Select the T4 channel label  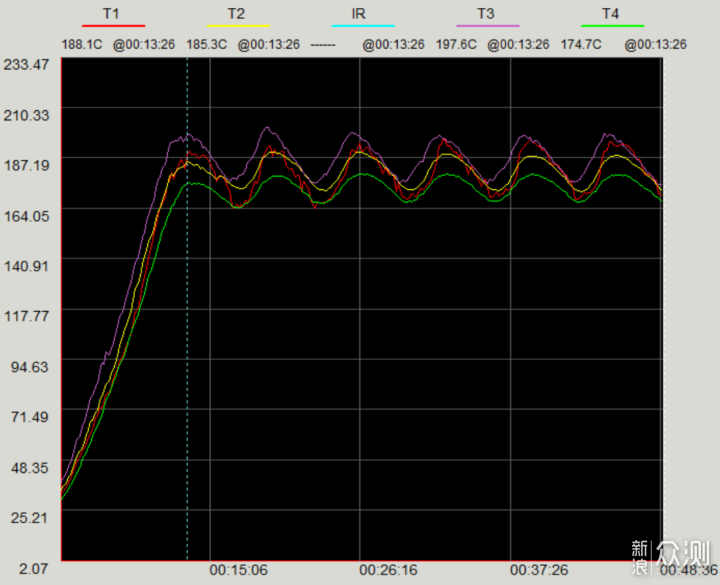tap(611, 13)
